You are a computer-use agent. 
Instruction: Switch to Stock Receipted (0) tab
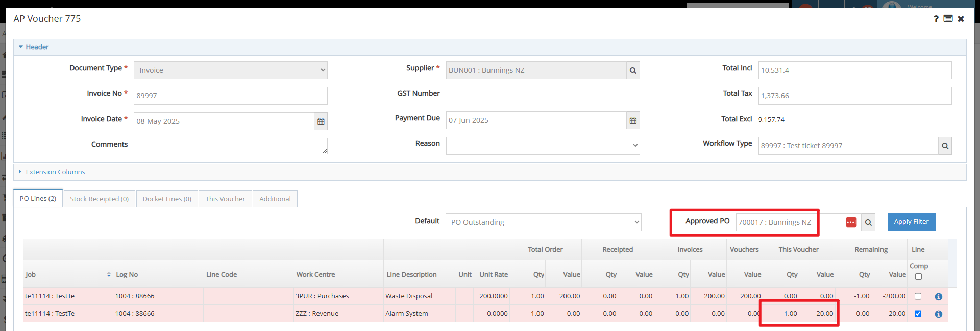tap(100, 199)
